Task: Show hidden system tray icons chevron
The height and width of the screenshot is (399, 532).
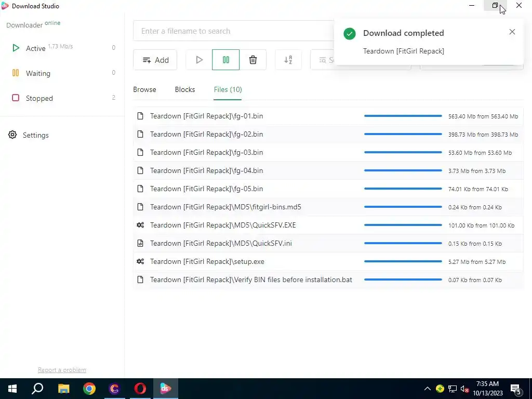Action: coord(428,389)
